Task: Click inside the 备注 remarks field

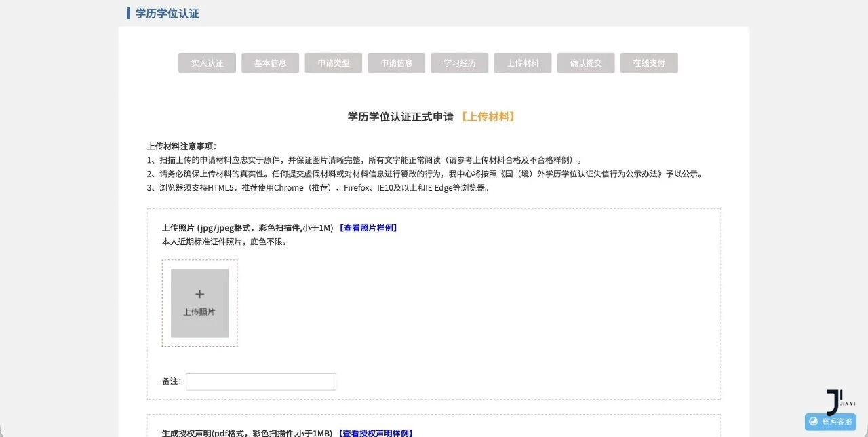Action: click(261, 381)
